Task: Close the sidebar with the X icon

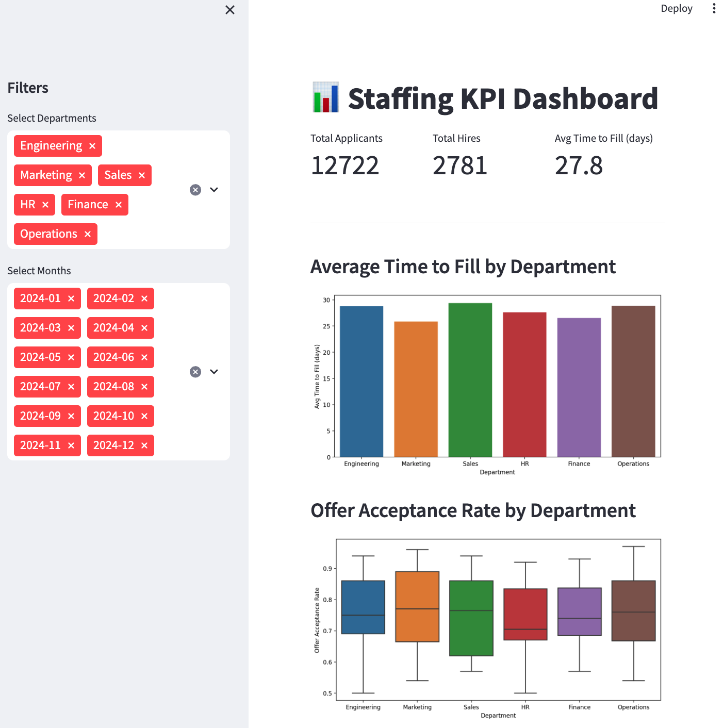Action: [230, 10]
